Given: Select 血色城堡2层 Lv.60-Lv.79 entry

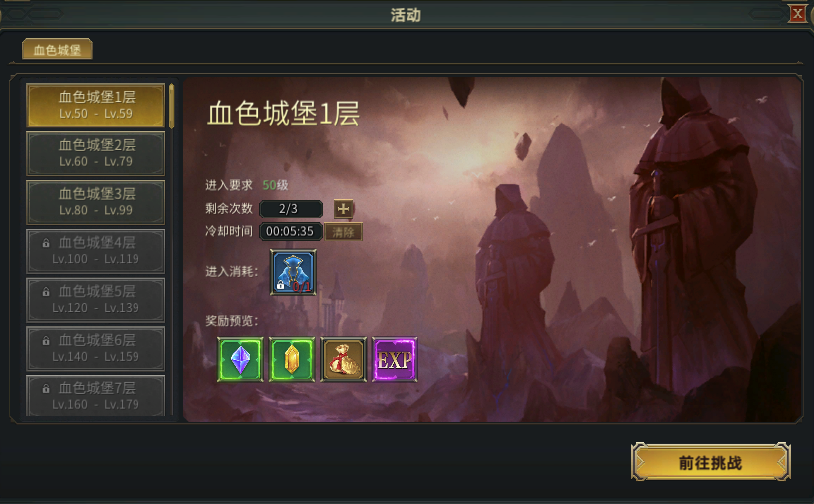Looking at the screenshot, I should 96,153.
